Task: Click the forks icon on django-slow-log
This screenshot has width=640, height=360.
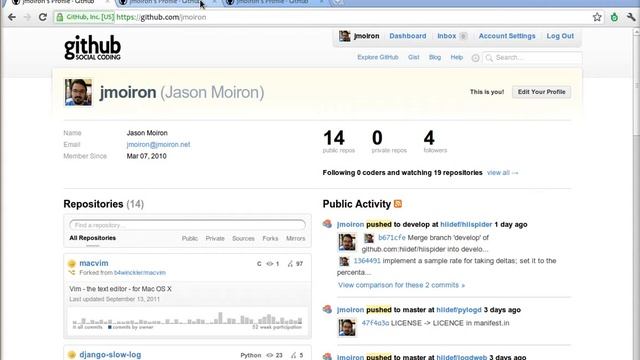Action: 293,355
